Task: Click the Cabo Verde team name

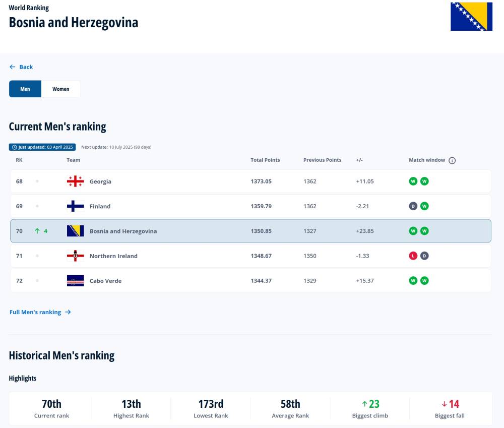Action: 105,281
